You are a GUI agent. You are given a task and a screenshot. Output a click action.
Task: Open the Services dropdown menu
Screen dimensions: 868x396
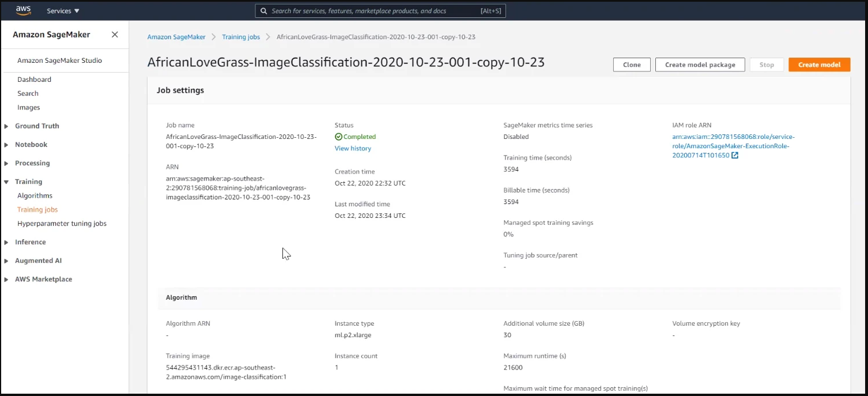(63, 11)
